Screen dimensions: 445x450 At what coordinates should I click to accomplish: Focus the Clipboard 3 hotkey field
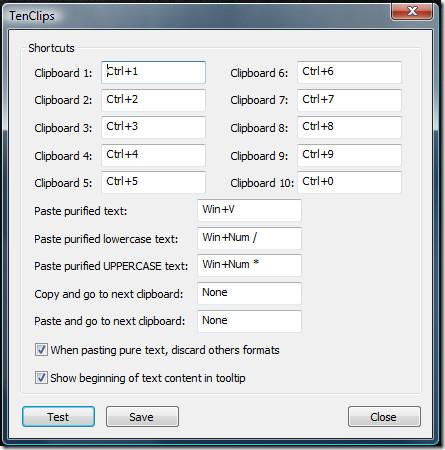pyautogui.click(x=153, y=127)
